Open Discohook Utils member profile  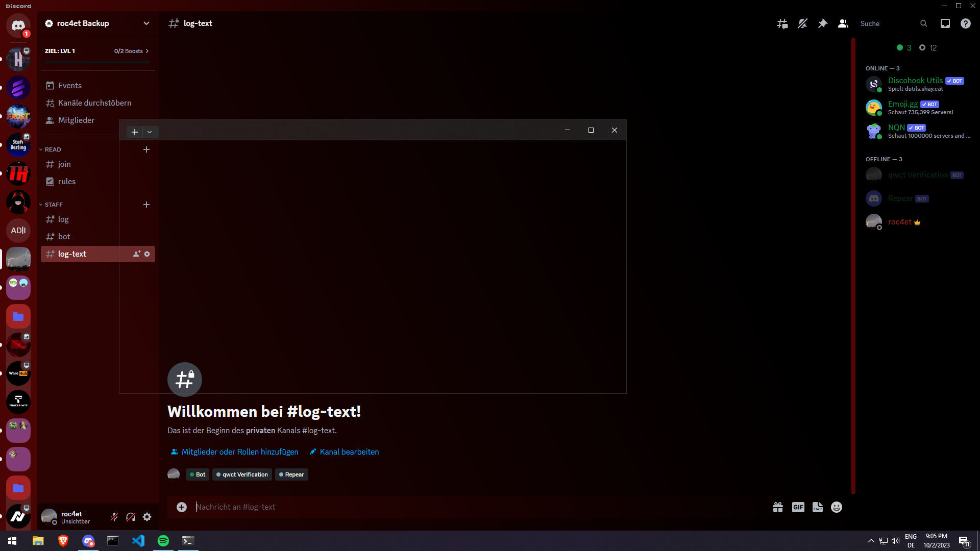(918, 84)
